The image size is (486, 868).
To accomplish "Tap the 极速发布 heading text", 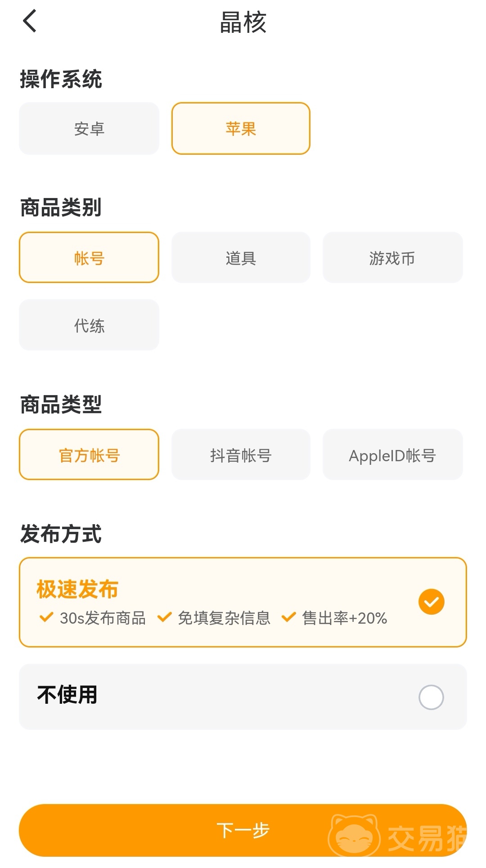I will tap(77, 589).
